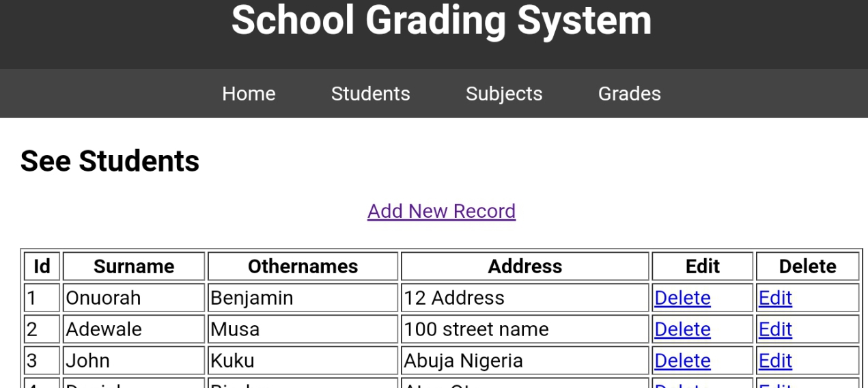868x388 pixels.
Task: Open the Home navigation item
Action: point(249,94)
